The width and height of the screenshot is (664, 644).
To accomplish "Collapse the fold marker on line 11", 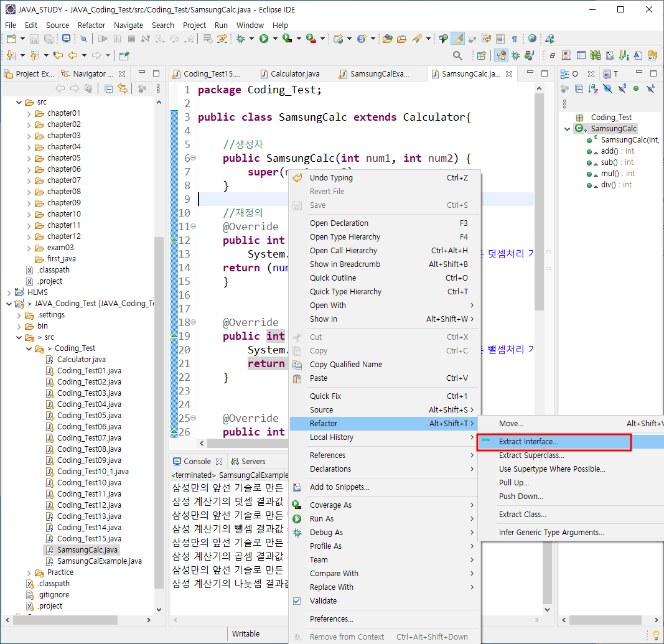I will [x=194, y=226].
